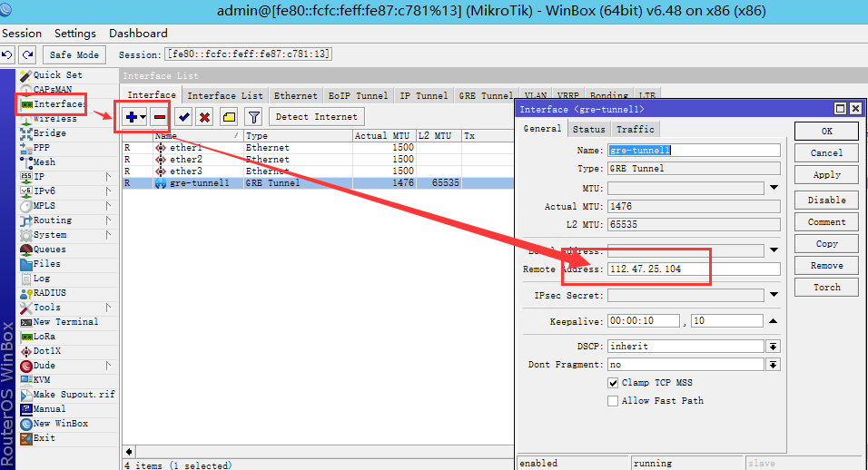The image size is (868, 470).
Task: Select ether2 row in interface table
Action: point(318,160)
